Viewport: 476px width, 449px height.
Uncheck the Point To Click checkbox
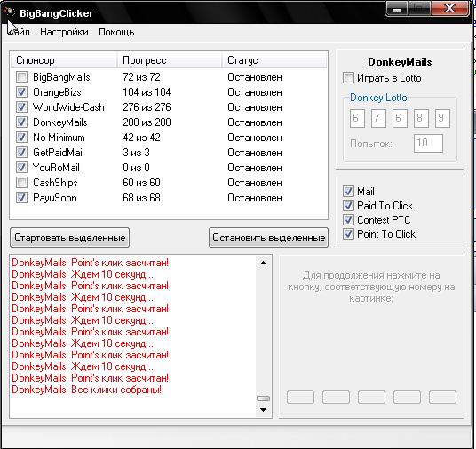coord(348,234)
